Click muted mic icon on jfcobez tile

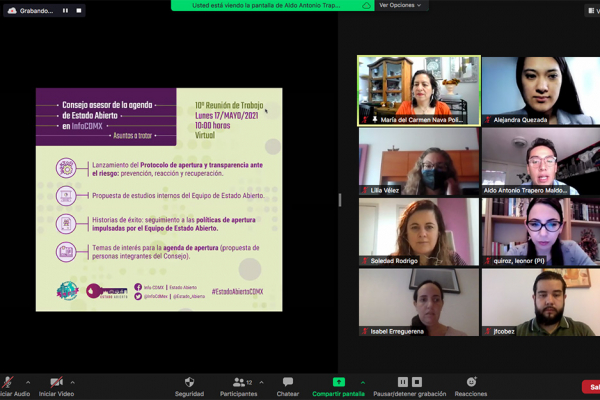488,331
